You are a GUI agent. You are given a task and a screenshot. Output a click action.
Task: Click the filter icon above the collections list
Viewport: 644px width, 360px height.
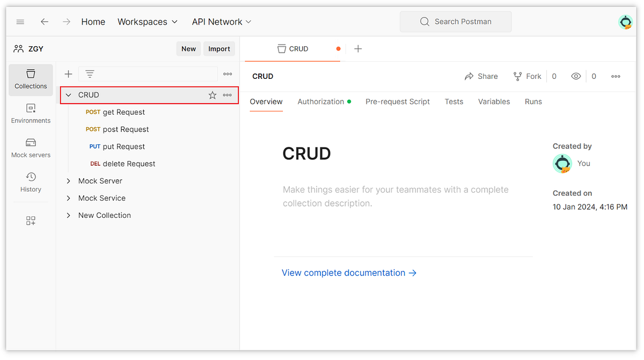[x=89, y=74]
